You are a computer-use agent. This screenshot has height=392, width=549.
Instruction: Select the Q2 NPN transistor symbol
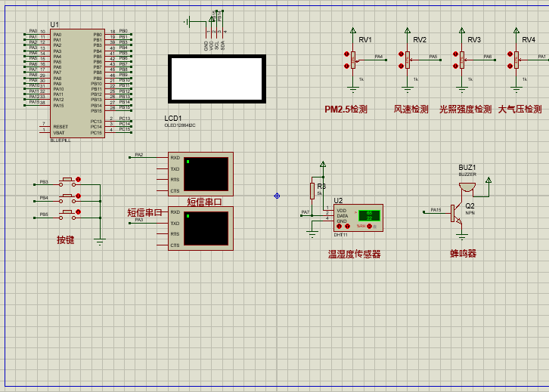point(457,214)
